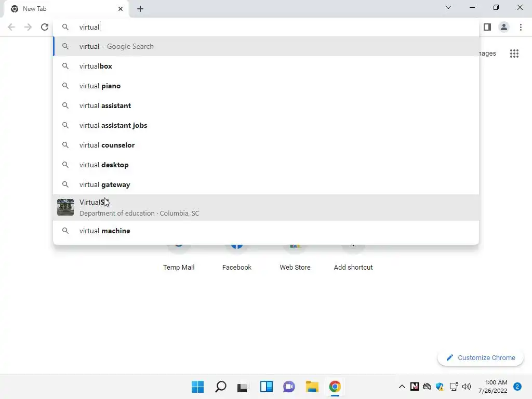Open the Web Store shortcut

click(295, 268)
